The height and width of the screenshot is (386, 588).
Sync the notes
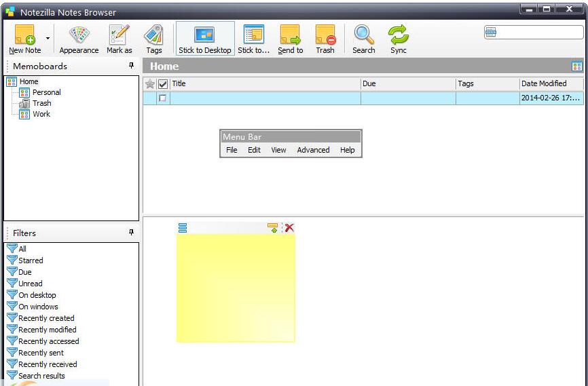coord(399,39)
